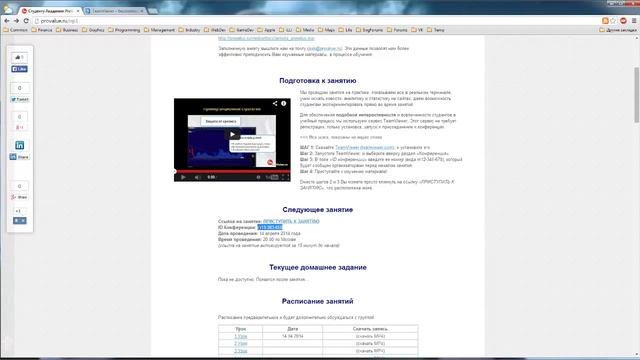640x360 pixels.
Task: Click the red Adblock extension icon
Action: pos(623,21)
